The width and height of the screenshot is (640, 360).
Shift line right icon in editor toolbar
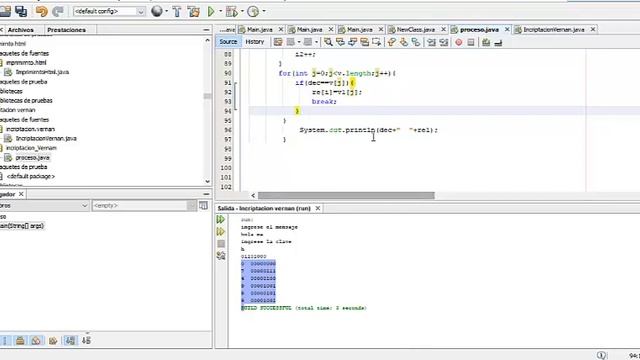(x=444, y=42)
